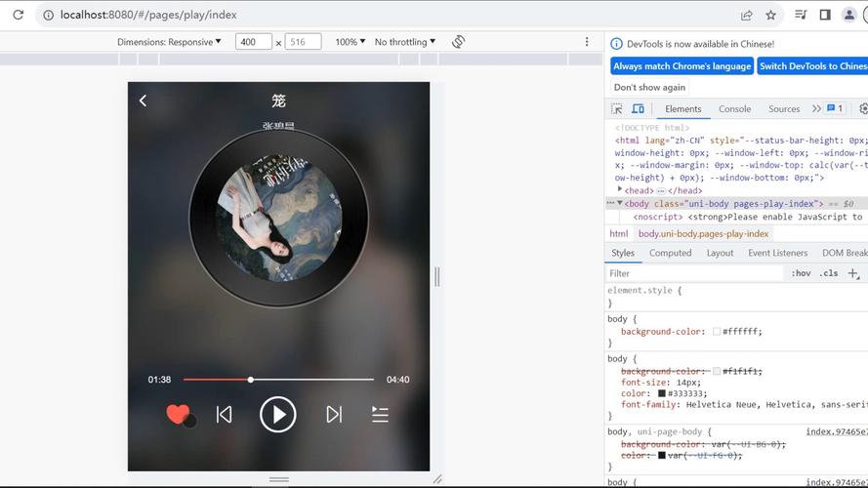The height and width of the screenshot is (488, 868).
Task: Click the viewport height field 516
Action: [x=303, y=42]
